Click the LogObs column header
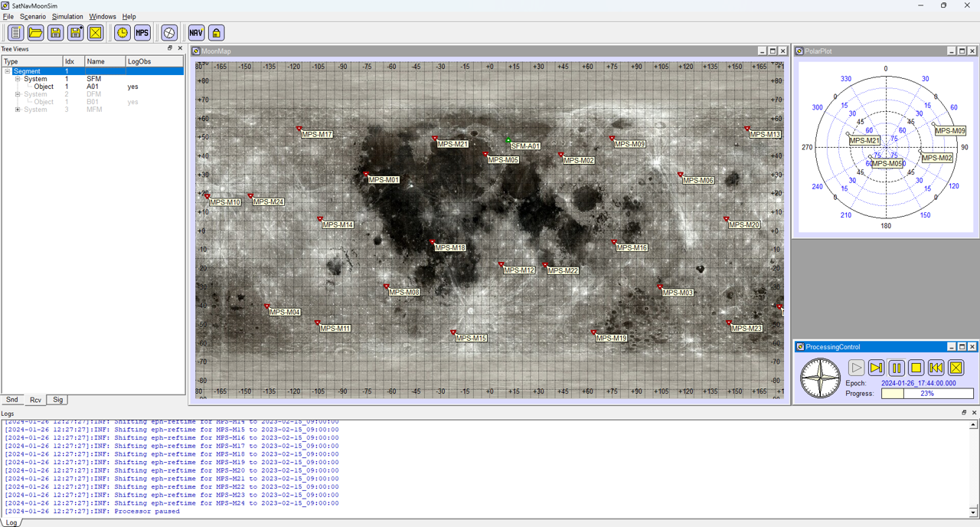 pos(139,61)
